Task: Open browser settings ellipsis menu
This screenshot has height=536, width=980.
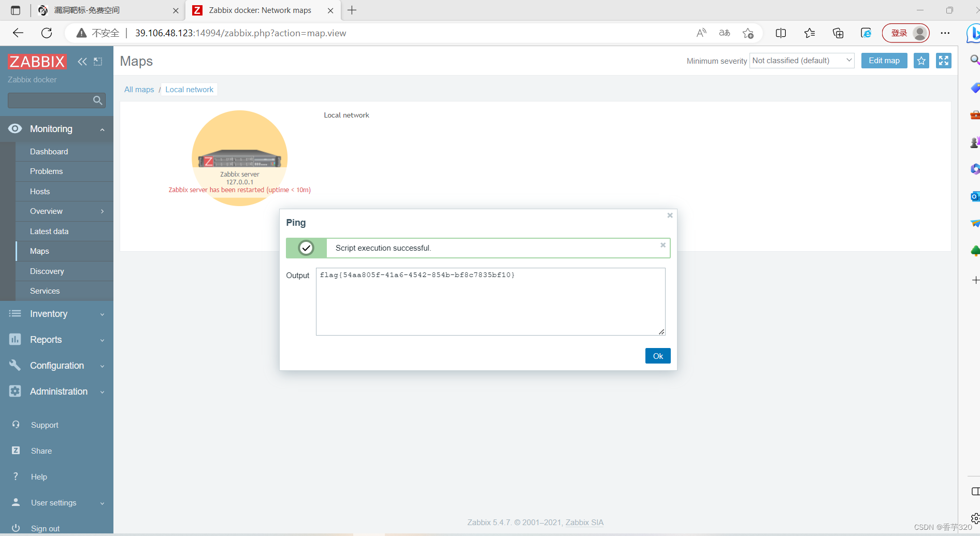Action: tap(945, 33)
